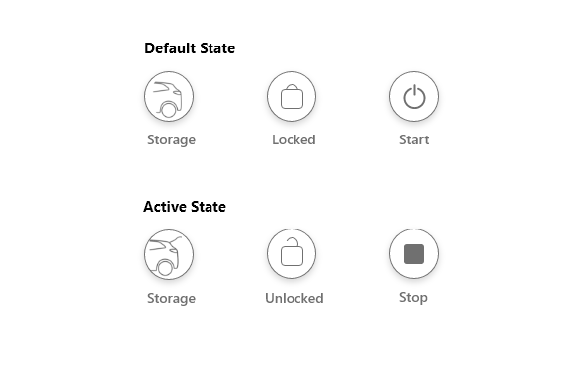Toggle the lock from Locked to unlocked

pos(292,97)
